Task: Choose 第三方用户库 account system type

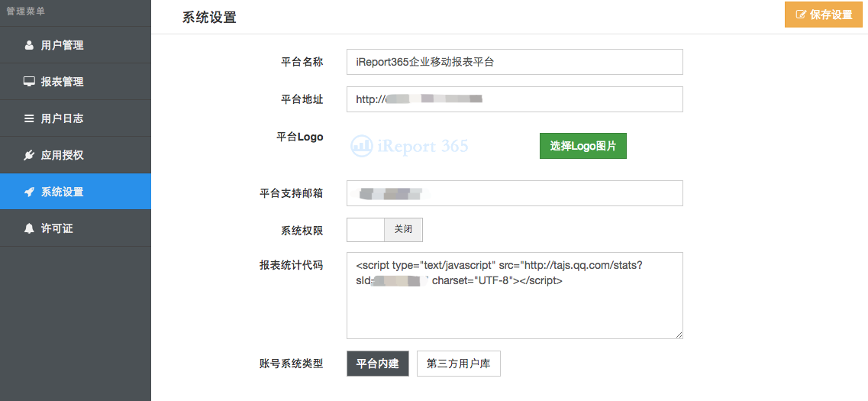Action: [x=458, y=364]
